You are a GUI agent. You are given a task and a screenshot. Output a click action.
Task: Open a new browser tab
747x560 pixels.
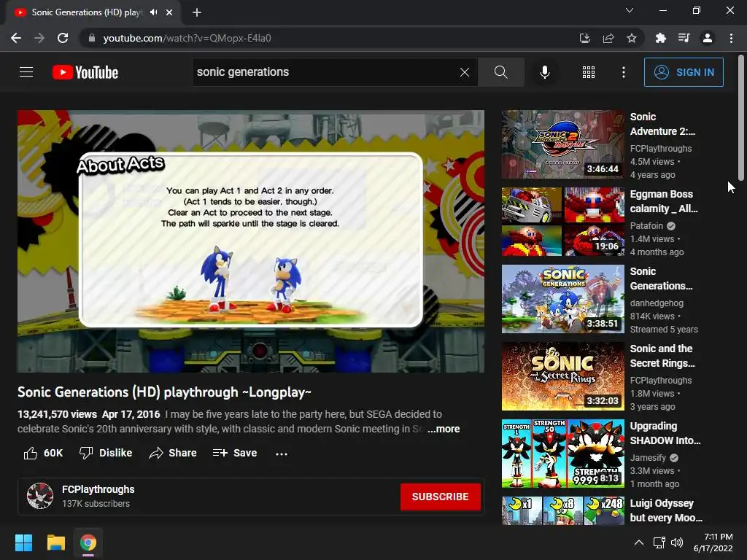pos(197,12)
